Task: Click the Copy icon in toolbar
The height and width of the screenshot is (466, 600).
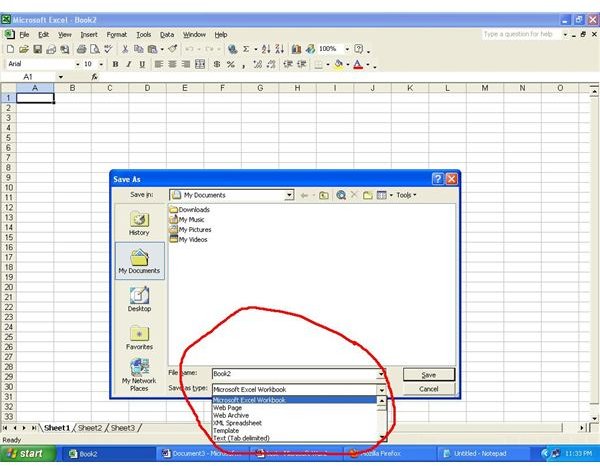Action: [x=138, y=49]
